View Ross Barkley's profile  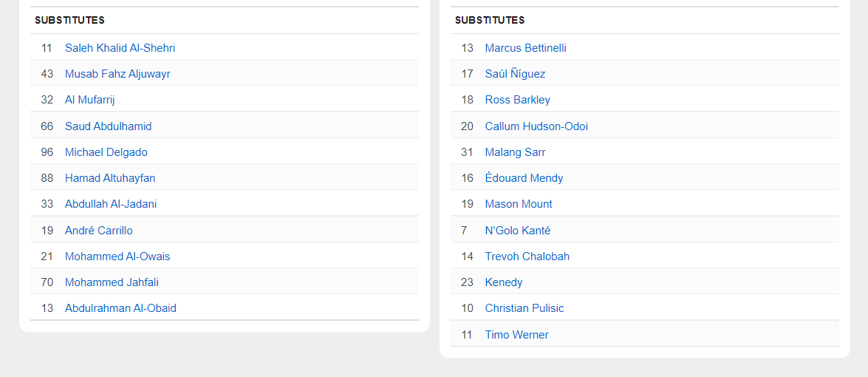coord(517,100)
